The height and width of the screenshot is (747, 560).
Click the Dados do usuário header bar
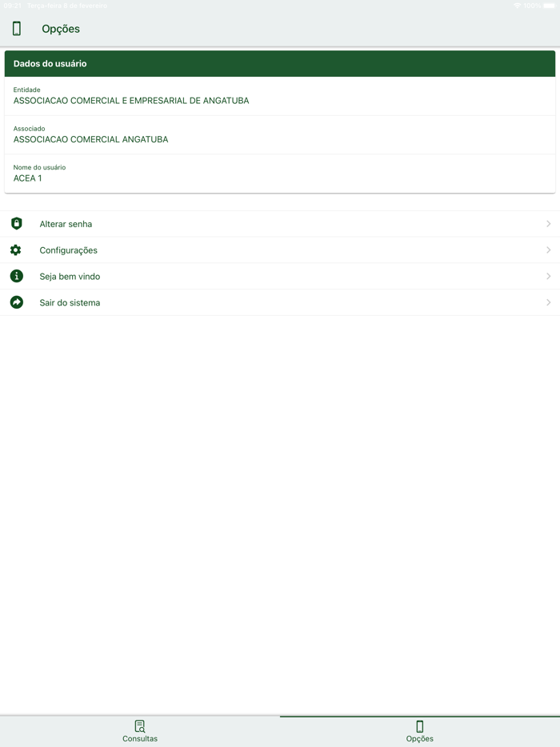pos(280,63)
